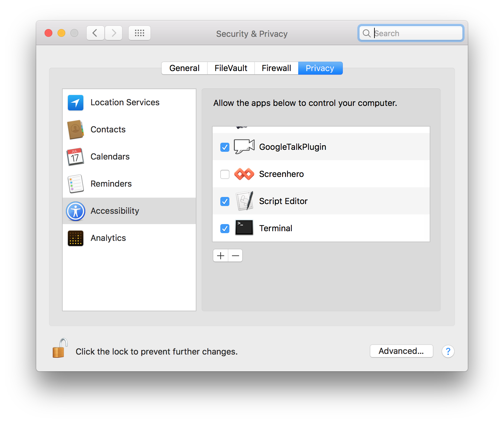Click the Reminders list icon
Viewport: 504px width, 423px height.
76,184
